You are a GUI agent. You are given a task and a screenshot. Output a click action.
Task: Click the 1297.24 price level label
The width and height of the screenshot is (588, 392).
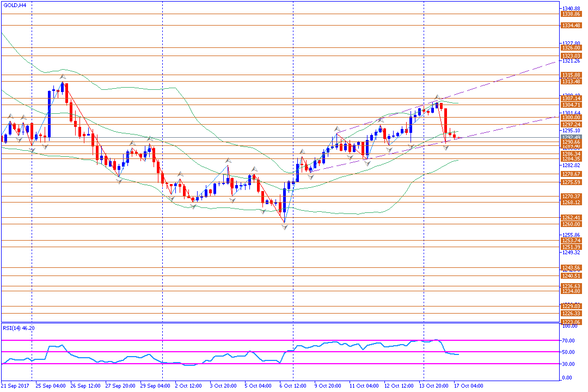coord(571,125)
